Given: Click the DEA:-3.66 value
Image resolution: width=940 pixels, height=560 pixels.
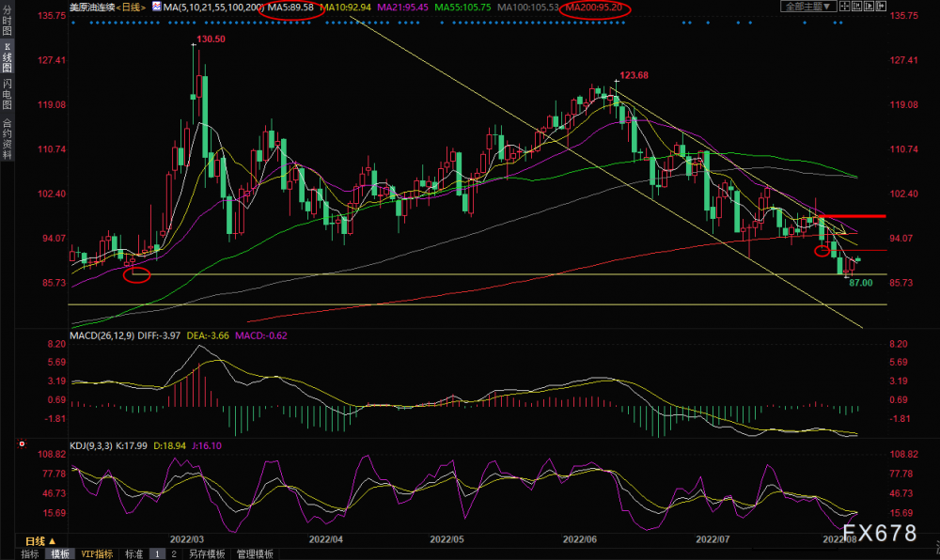Looking at the screenshot, I should [208, 335].
